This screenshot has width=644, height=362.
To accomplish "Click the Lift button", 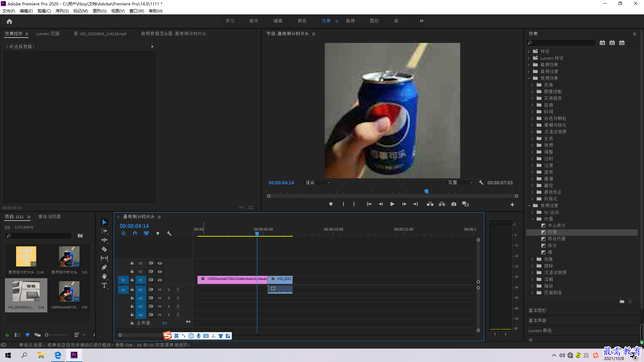I will pos(430,204).
